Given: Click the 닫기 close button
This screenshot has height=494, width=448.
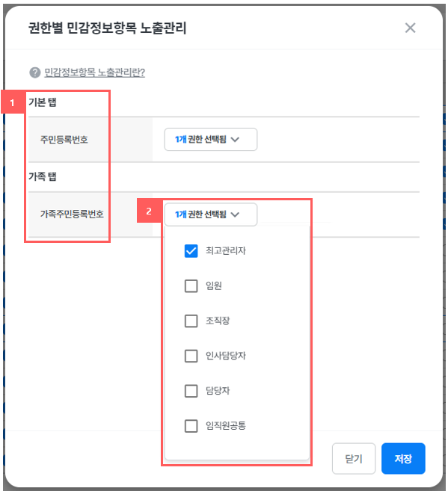Looking at the screenshot, I should pyautogui.click(x=354, y=458).
